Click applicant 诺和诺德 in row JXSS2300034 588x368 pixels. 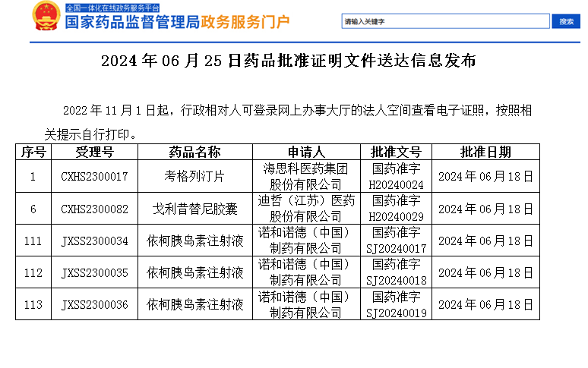[x=306, y=241]
